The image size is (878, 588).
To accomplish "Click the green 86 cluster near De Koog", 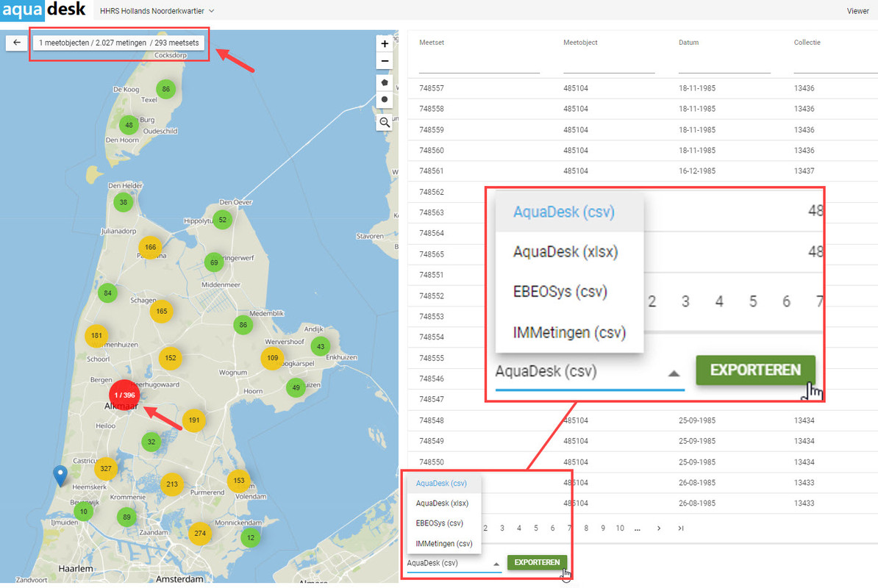I will point(165,89).
